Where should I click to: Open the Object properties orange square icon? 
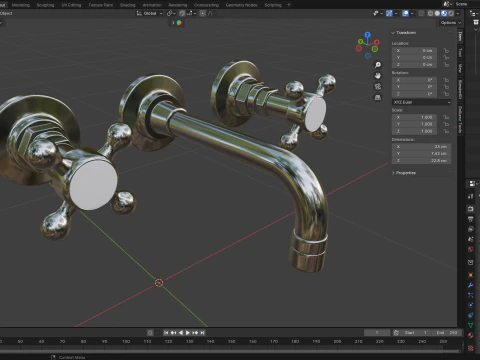pos(471,275)
